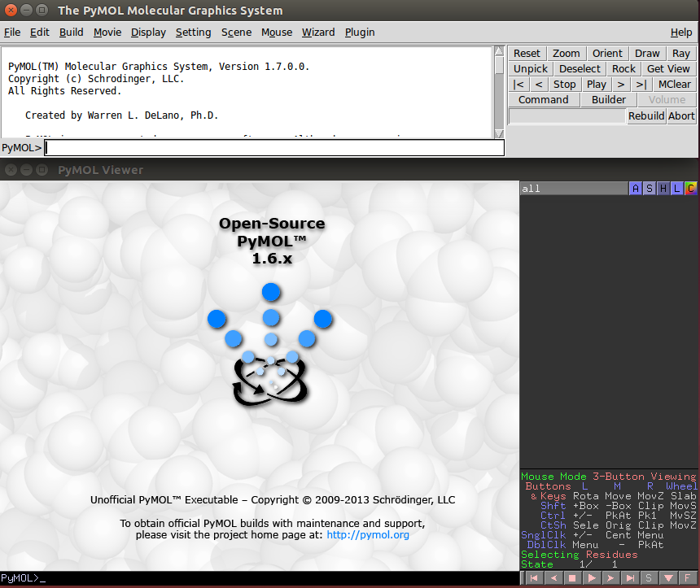Open the File menu
This screenshot has height=588, width=700.
point(12,32)
